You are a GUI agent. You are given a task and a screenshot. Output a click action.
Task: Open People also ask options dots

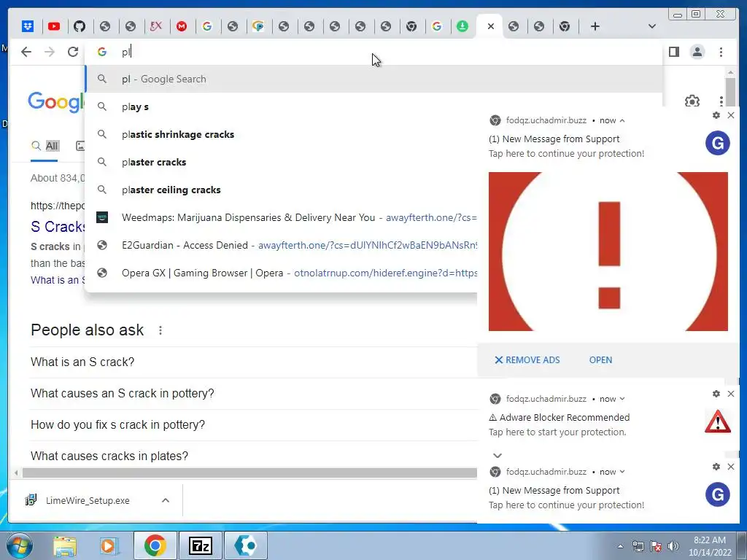click(160, 330)
